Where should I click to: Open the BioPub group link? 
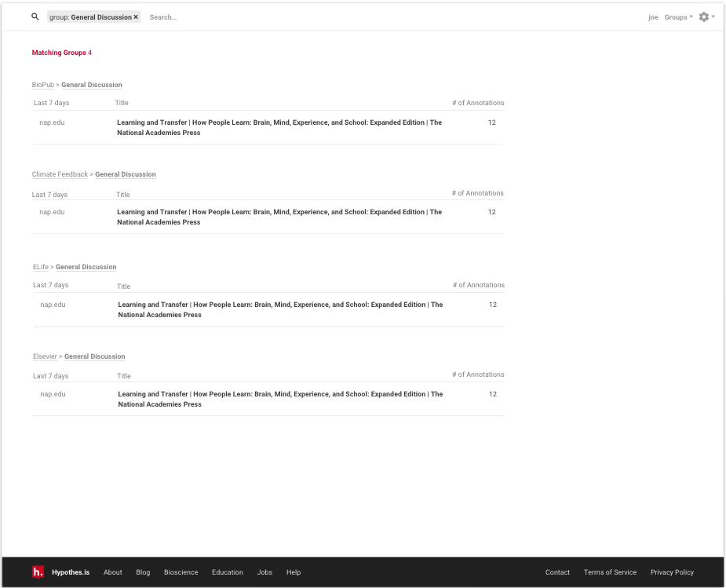(43, 85)
